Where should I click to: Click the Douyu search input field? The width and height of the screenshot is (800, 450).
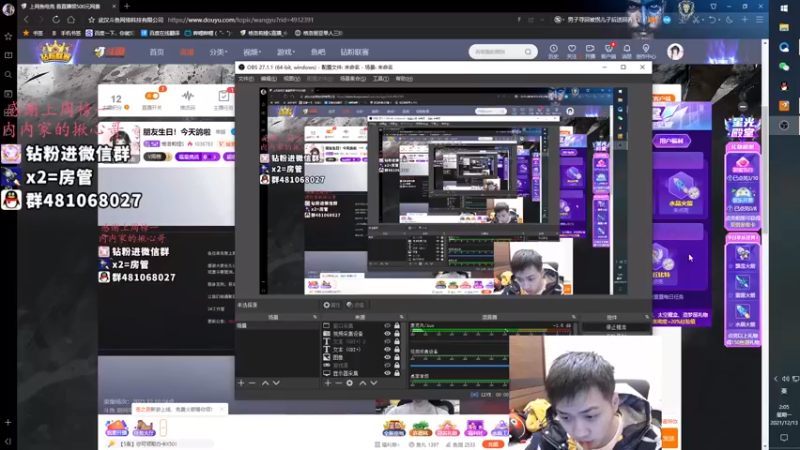(x=496, y=52)
